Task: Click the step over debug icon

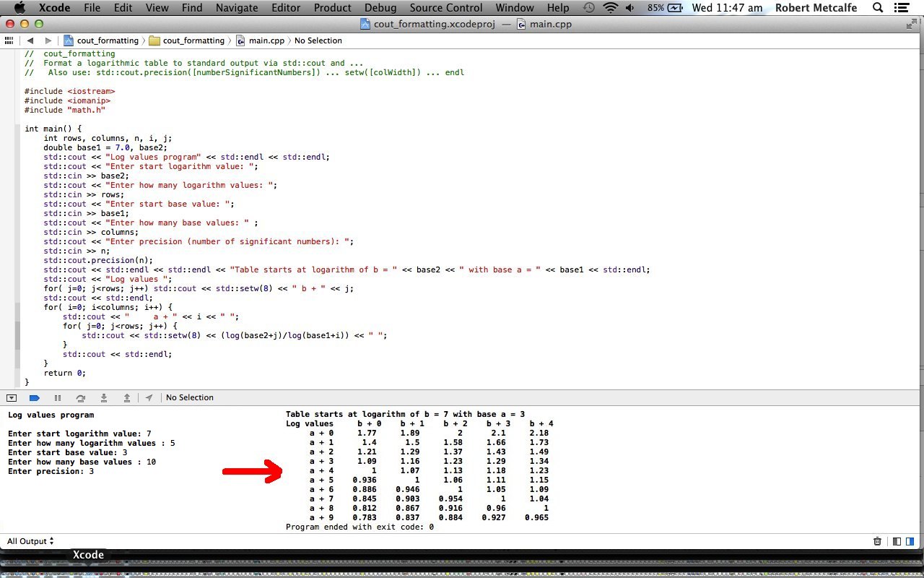Action: (x=81, y=398)
